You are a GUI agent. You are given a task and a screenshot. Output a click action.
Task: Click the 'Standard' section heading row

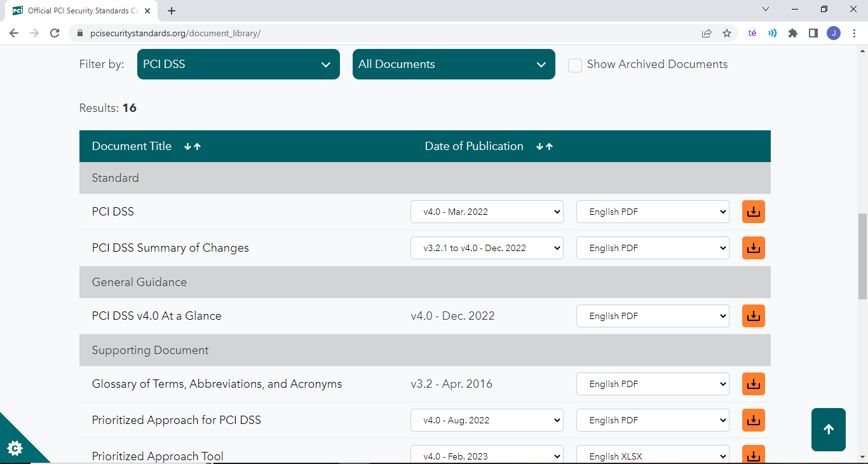[425, 178]
